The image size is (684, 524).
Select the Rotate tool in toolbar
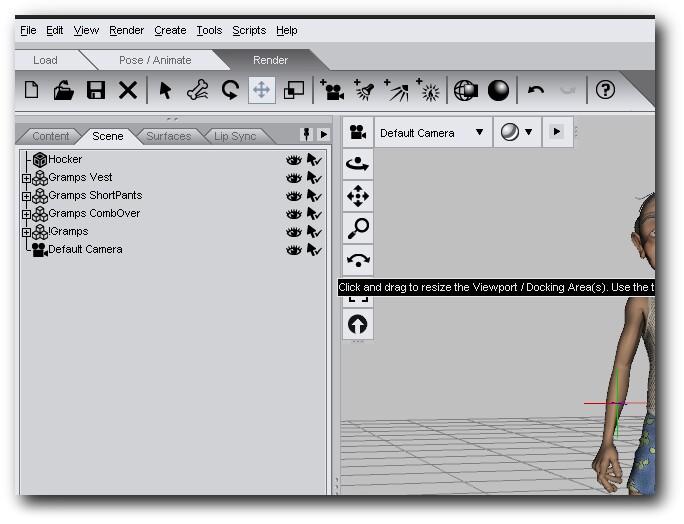230,90
